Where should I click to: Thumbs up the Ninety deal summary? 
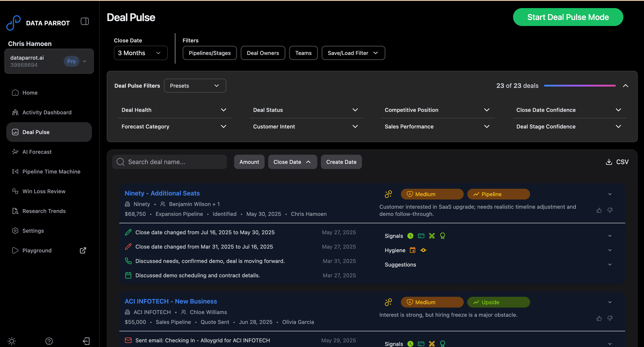point(599,210)
